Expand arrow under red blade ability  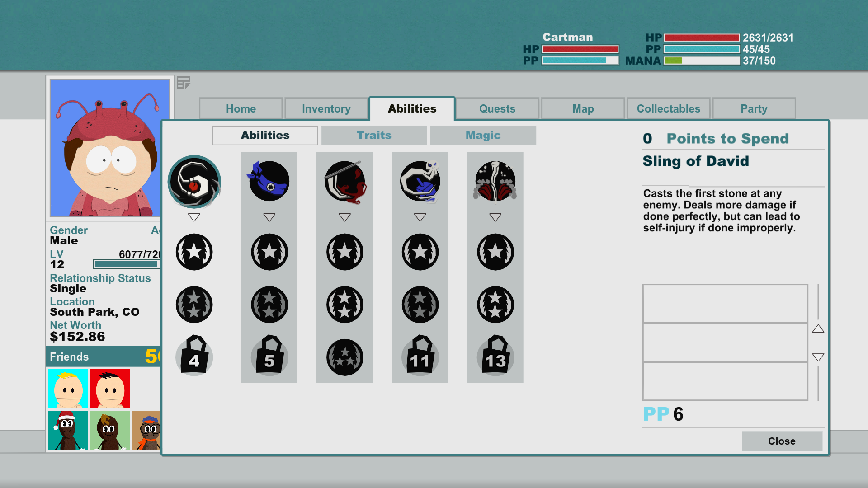click(x=345, y=217)
